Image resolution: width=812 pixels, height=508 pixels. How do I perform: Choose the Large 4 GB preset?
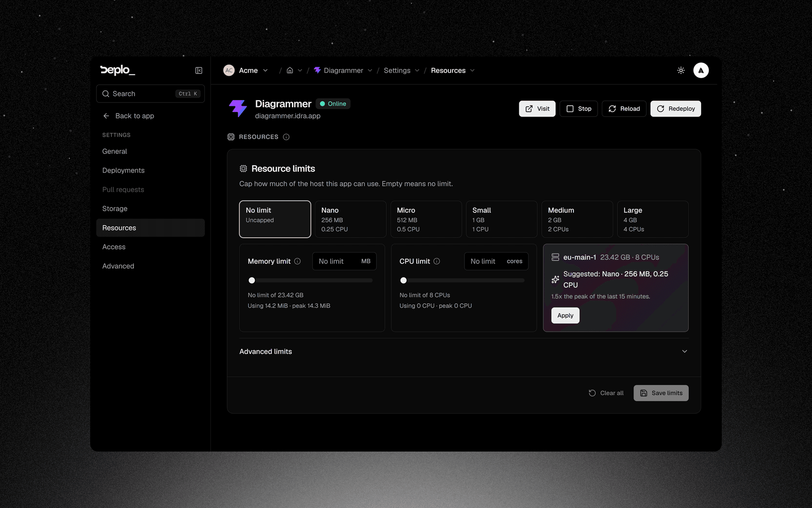tap(653, 219)
